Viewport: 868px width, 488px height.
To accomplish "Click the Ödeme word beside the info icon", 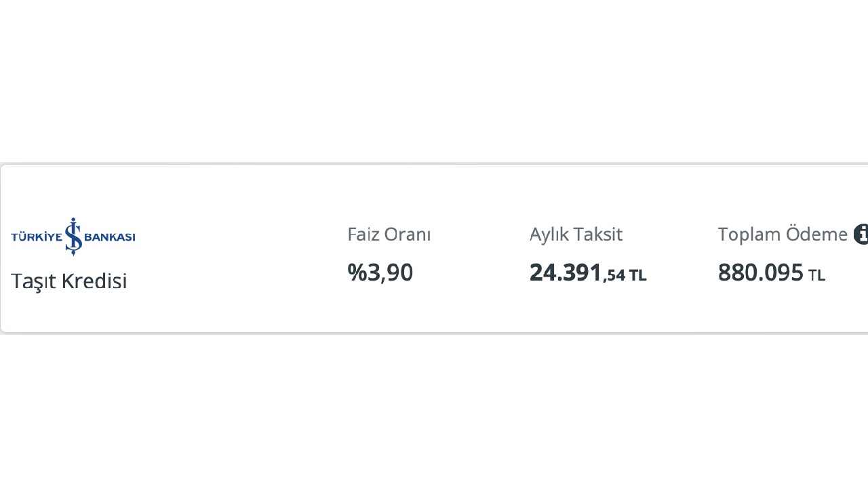I will (816, 234).
